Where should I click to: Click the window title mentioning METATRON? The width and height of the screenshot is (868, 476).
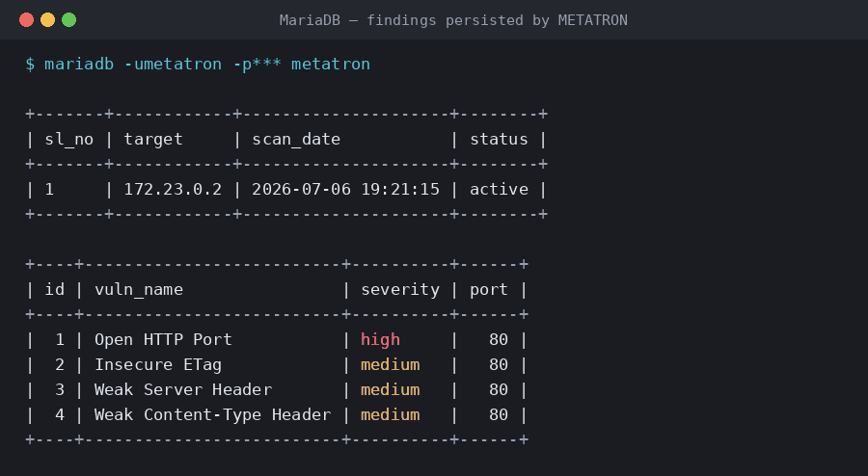point(453,20)
